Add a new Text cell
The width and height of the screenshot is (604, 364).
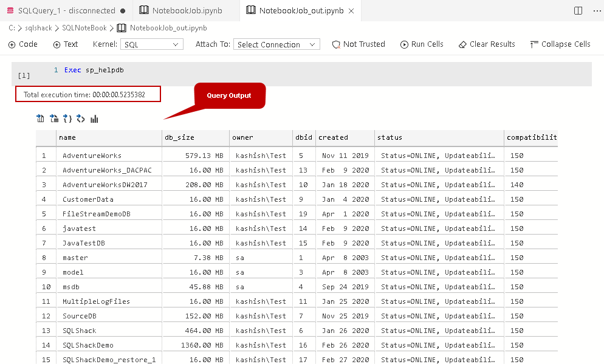(x=66, y=44)
